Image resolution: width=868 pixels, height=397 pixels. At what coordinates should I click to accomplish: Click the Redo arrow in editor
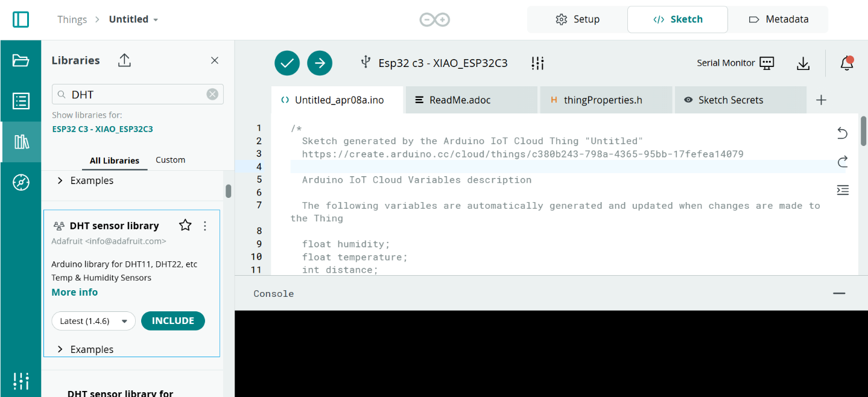tap(843, 162)
